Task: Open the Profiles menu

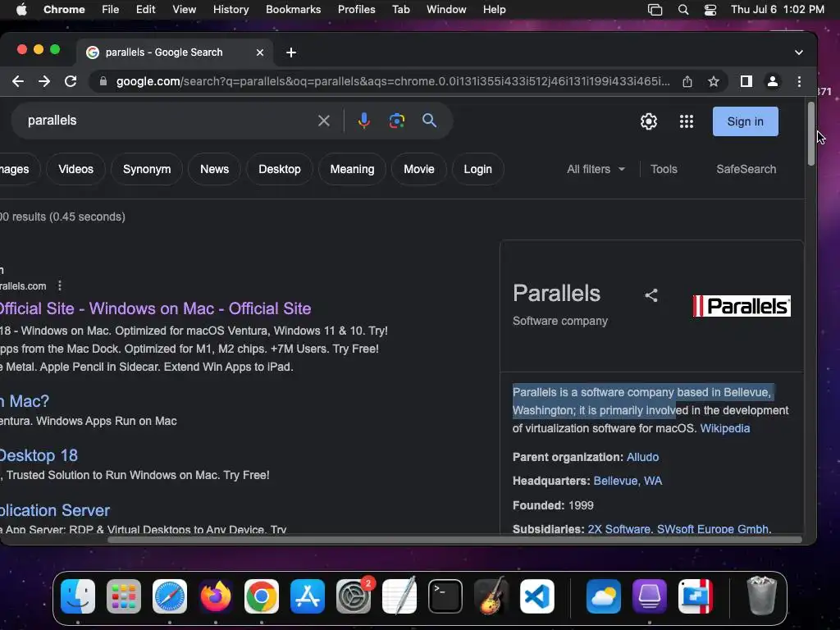Action: (x=356, y=10)
